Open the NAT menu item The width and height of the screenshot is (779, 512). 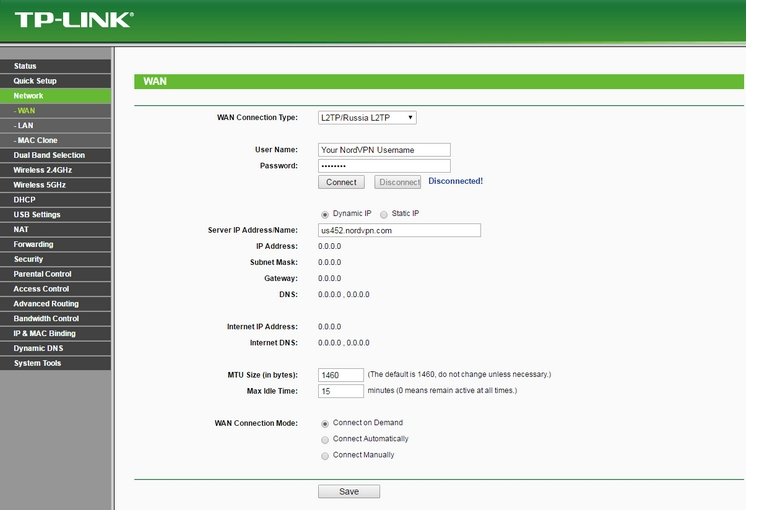(x=55, y=229)
